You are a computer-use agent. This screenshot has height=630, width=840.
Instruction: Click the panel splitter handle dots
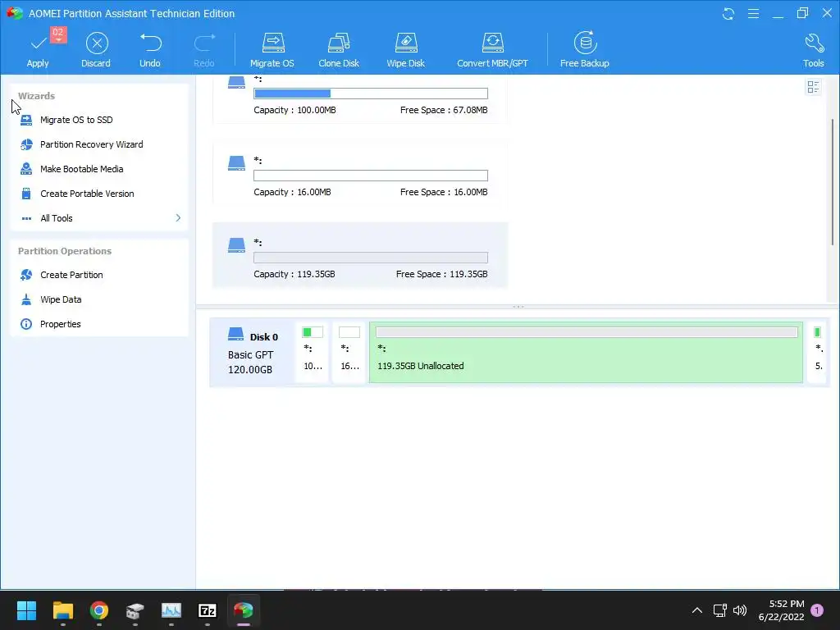518,307
